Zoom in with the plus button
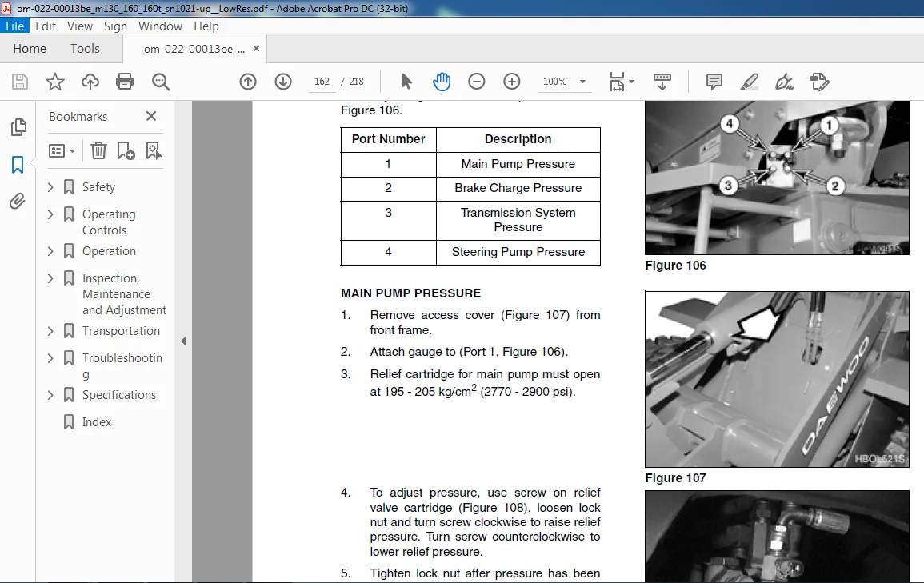The width and height of the screenshot is (924, 583). coord(512,82)
